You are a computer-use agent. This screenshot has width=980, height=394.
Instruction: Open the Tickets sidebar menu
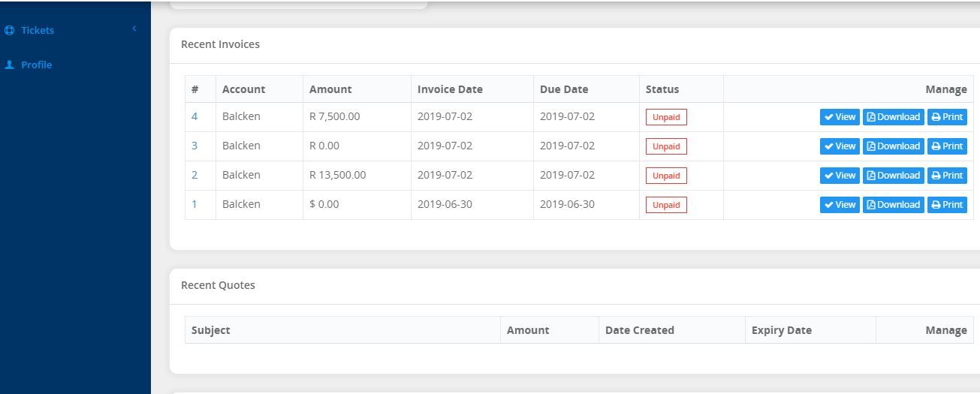tap(38, 31)
